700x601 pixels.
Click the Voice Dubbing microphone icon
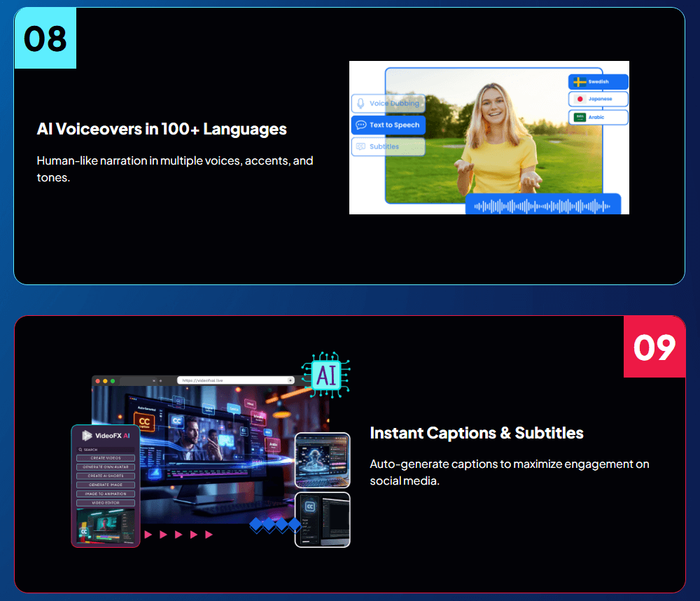360,103
